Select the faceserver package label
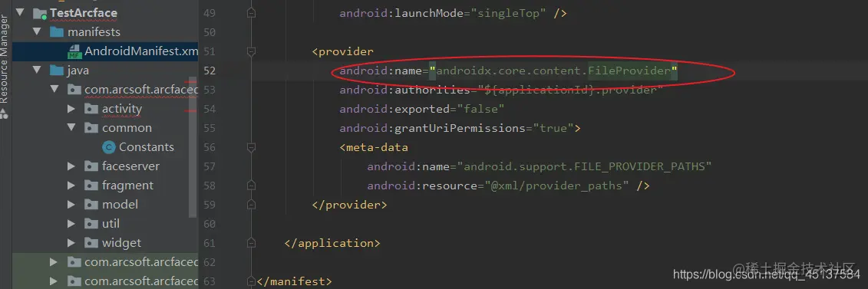Viewport: 868px width, 289px height. click(130, 166)
